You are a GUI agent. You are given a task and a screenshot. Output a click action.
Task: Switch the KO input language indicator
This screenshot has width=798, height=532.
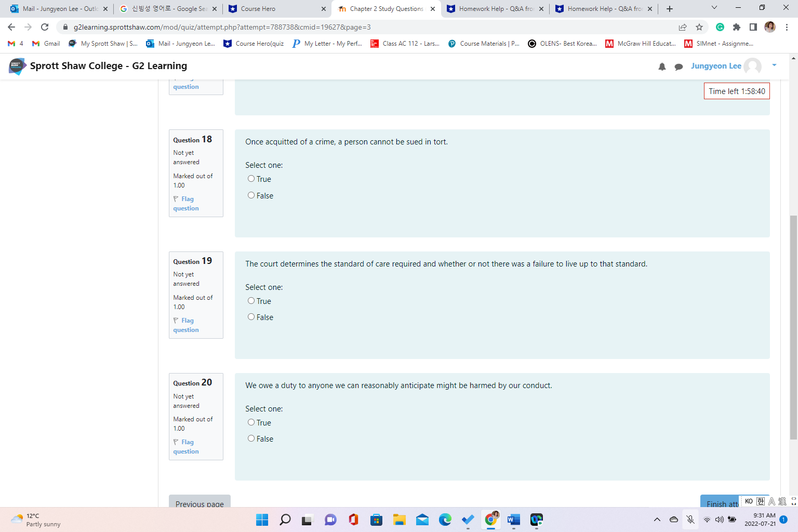coord(749,501)
